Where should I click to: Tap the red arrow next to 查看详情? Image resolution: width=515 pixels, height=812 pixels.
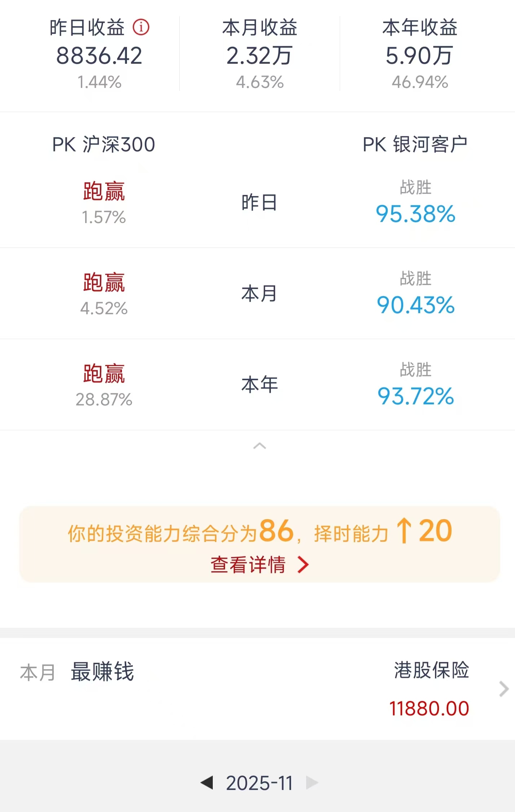point(303,565)
